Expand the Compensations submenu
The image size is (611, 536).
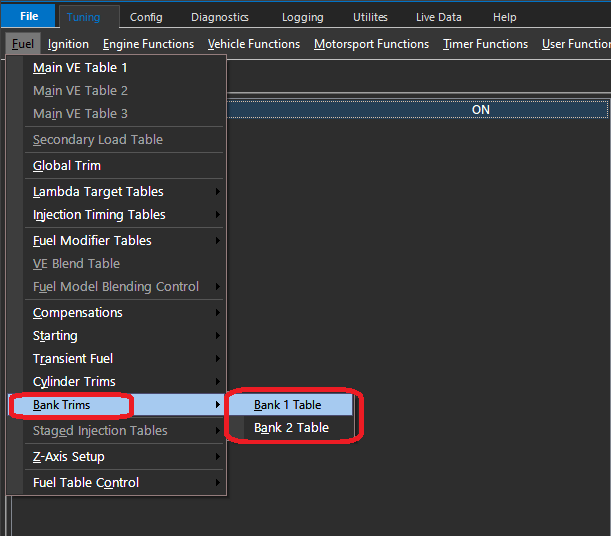click(x=78, y=313)
